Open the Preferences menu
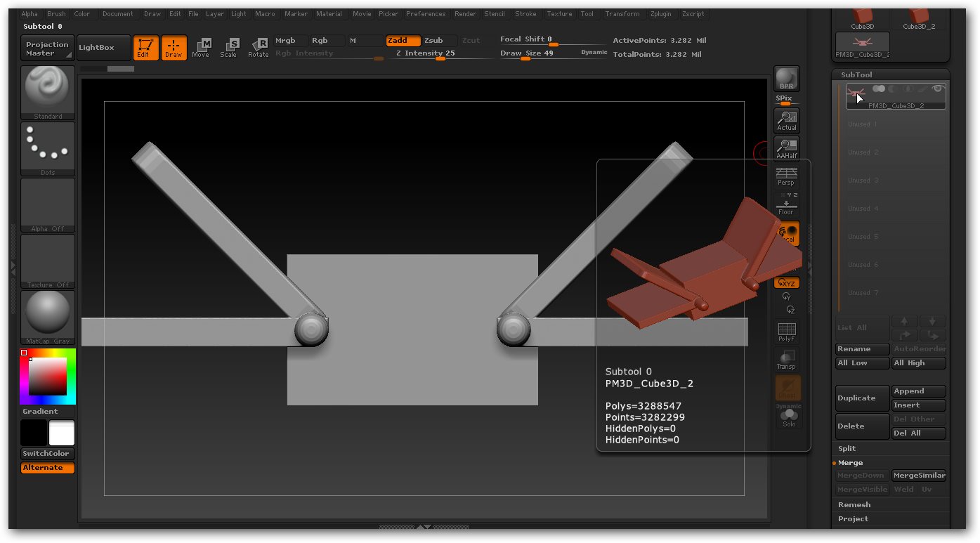This screenshot has width=980, height=543. [x=426, y=14]
